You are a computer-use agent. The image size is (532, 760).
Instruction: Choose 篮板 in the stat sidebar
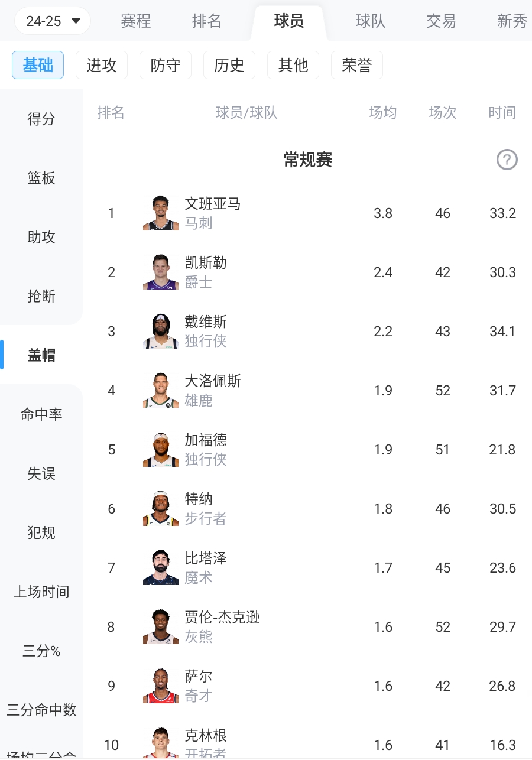coord(41,178)
